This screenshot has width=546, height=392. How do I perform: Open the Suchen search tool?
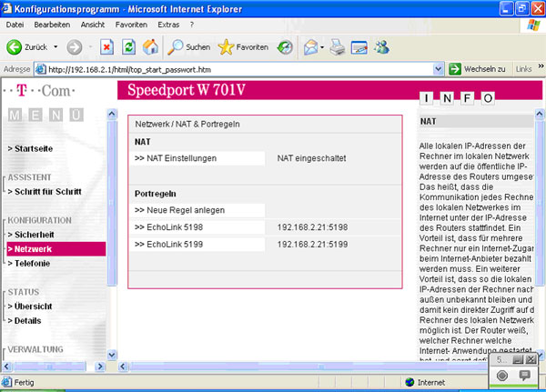(x=188, y=46)
